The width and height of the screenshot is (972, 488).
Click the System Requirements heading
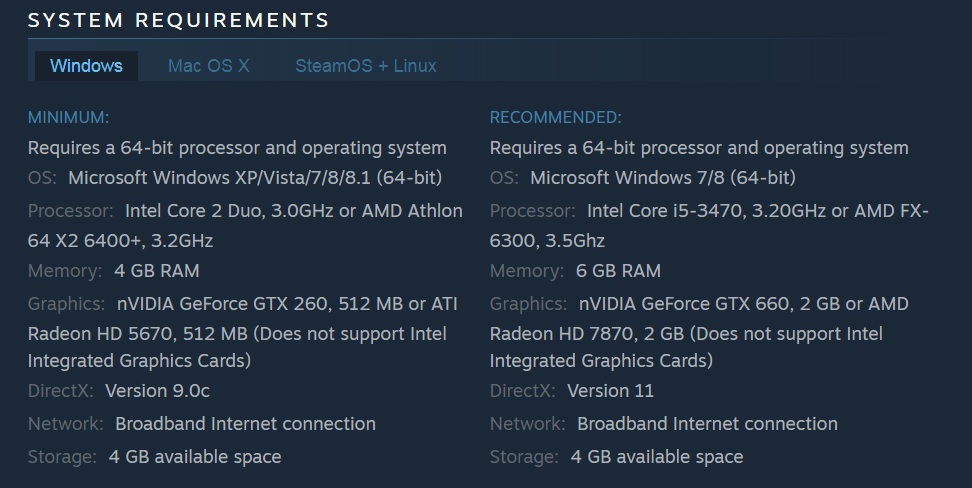click(178, 20)
